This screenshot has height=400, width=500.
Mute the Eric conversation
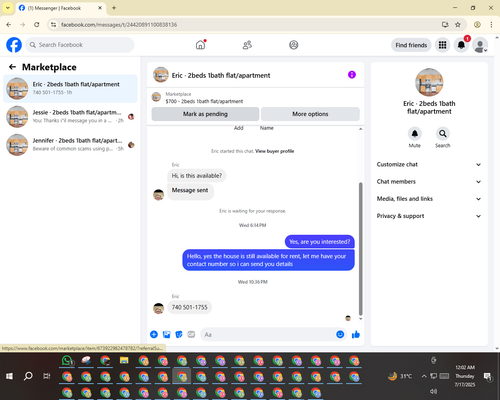pyautogui.click(x=415, y=134)
